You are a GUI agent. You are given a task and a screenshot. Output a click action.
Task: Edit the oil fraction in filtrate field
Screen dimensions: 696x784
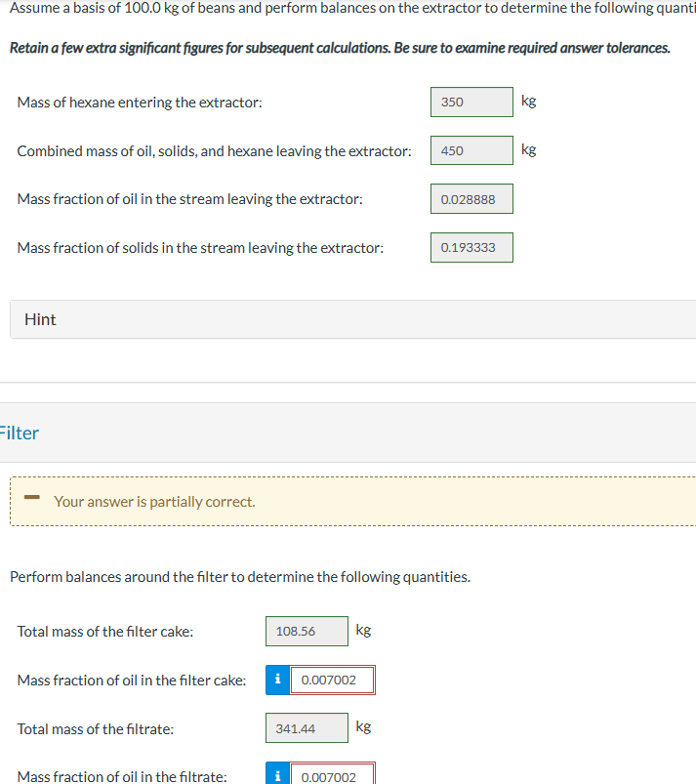tap(332, 773)
